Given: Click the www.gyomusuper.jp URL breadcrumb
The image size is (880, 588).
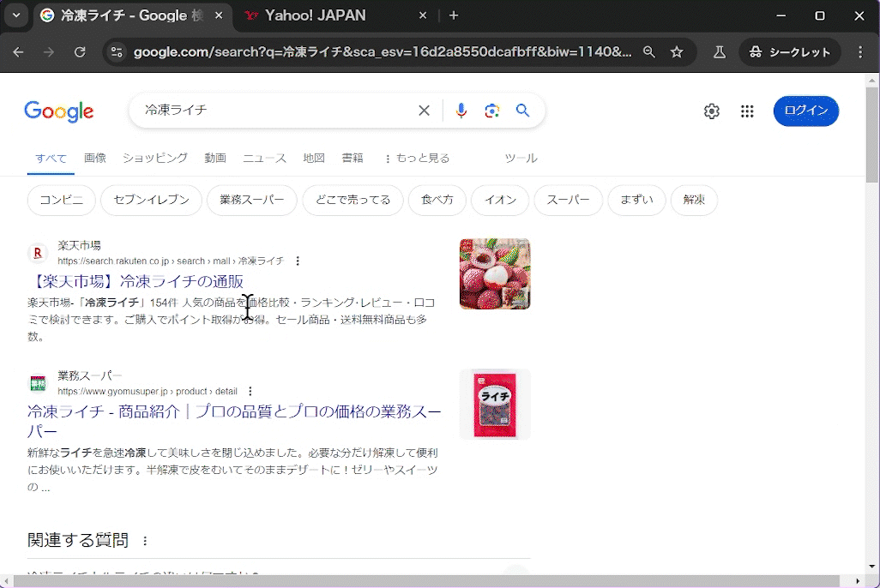Looking at the screenshot, I should tap(147, 391).
